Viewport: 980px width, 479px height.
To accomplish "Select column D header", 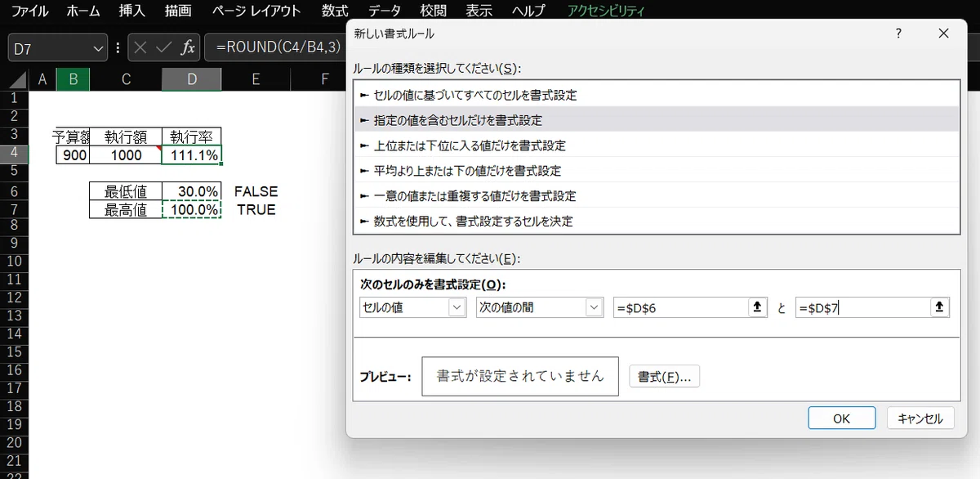I will coord(192,78).
